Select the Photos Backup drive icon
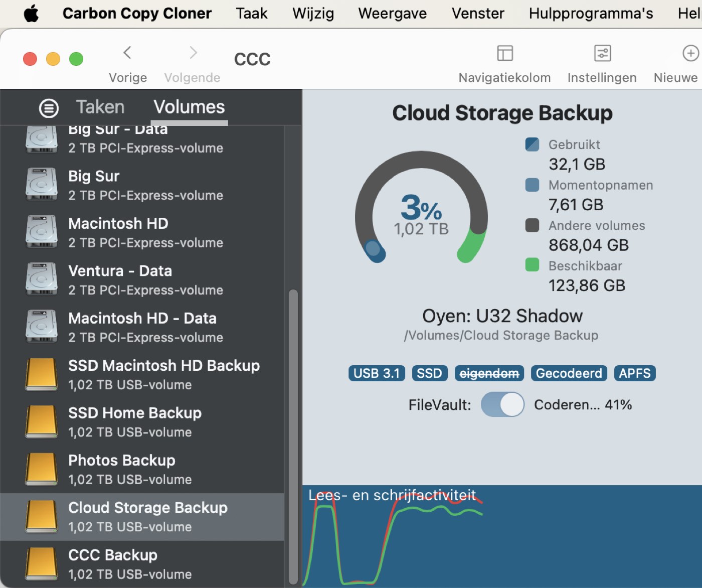 42,470
